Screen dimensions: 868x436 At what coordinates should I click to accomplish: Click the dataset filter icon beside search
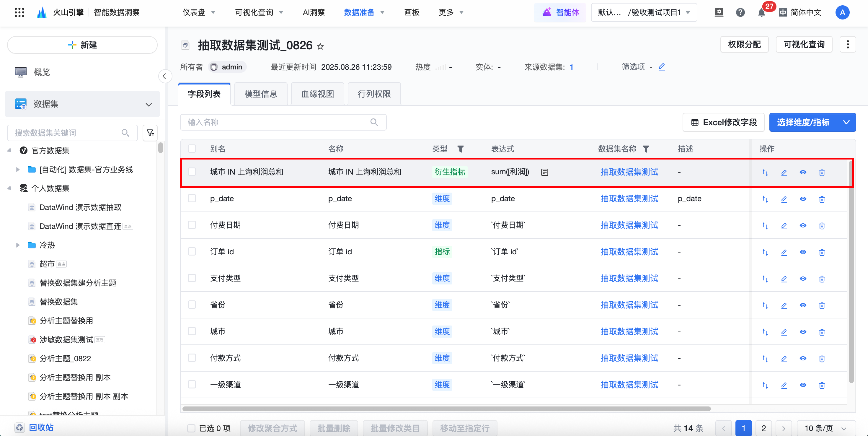point(150,133)
